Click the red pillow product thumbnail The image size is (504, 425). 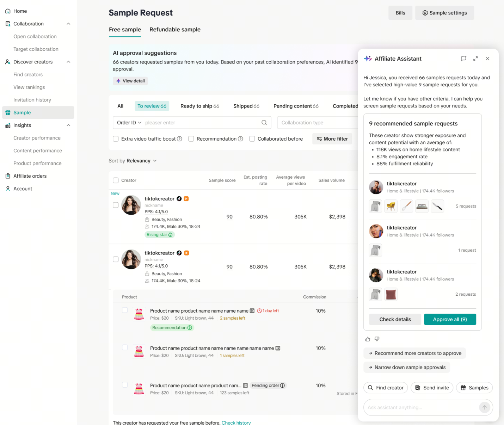click(x=391, y=294)
